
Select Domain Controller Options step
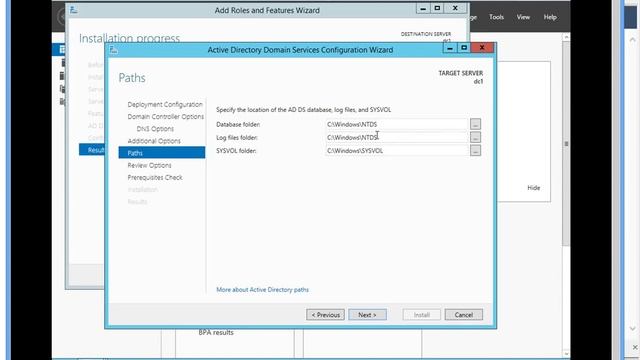pyautogui.click(x=165, y=117)
